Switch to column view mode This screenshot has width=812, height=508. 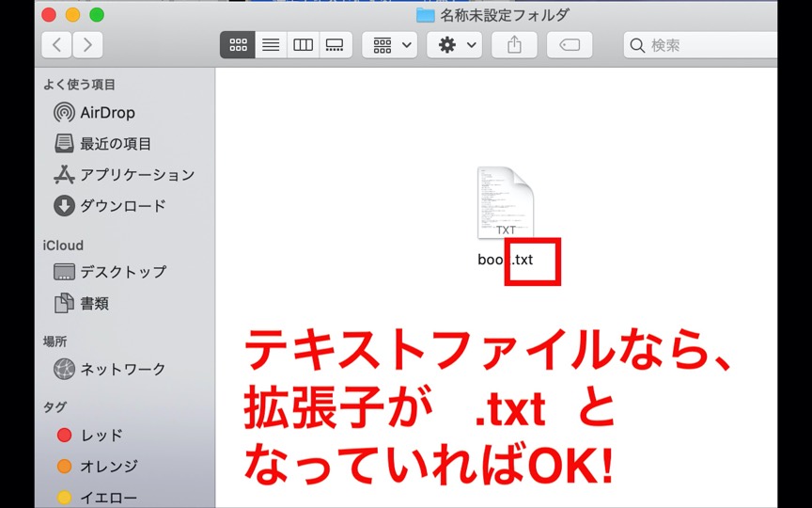(303, 44)
